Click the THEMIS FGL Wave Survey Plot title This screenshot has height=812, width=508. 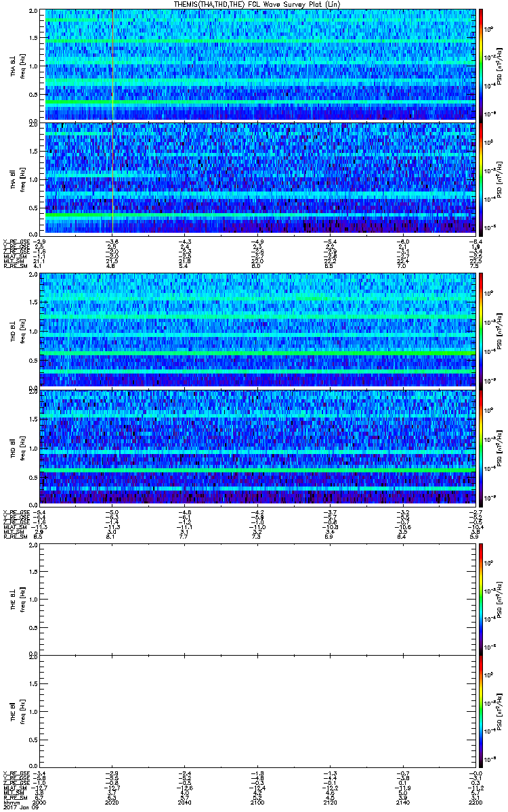[x=257, y=4]
